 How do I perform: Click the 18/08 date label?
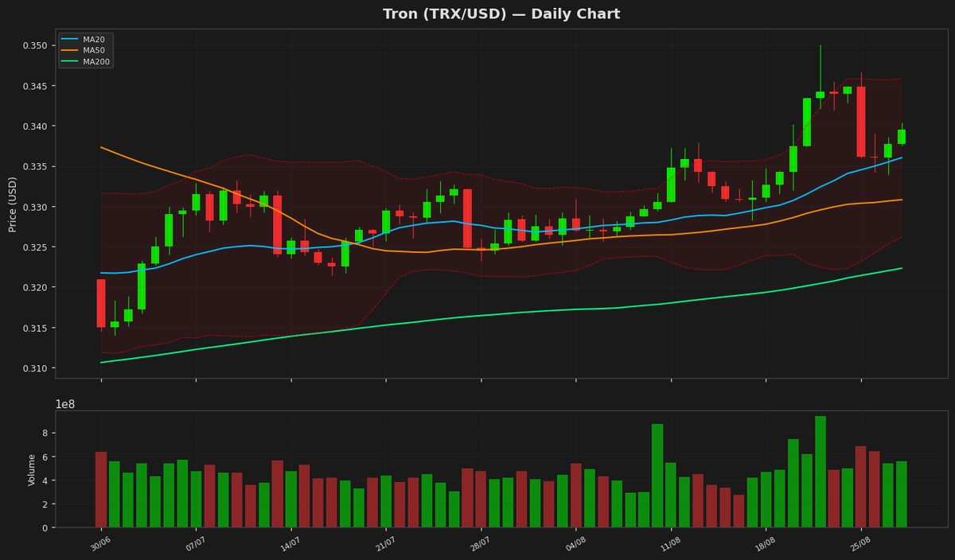(x=765, y=542)
